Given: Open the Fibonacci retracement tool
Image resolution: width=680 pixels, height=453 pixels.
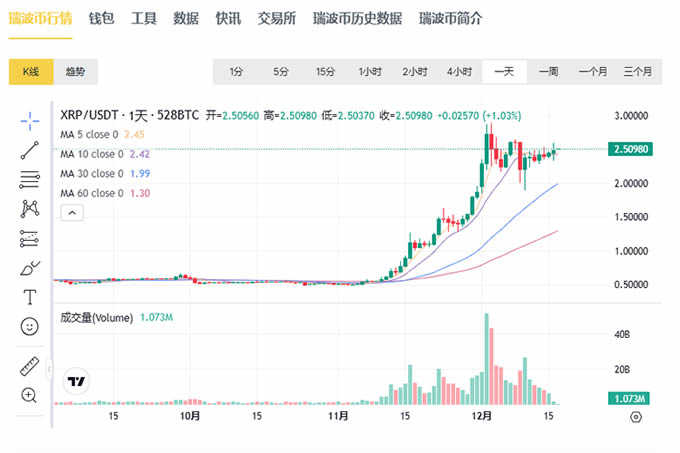Looking at the screenshot, I should (x=30, y=179).
